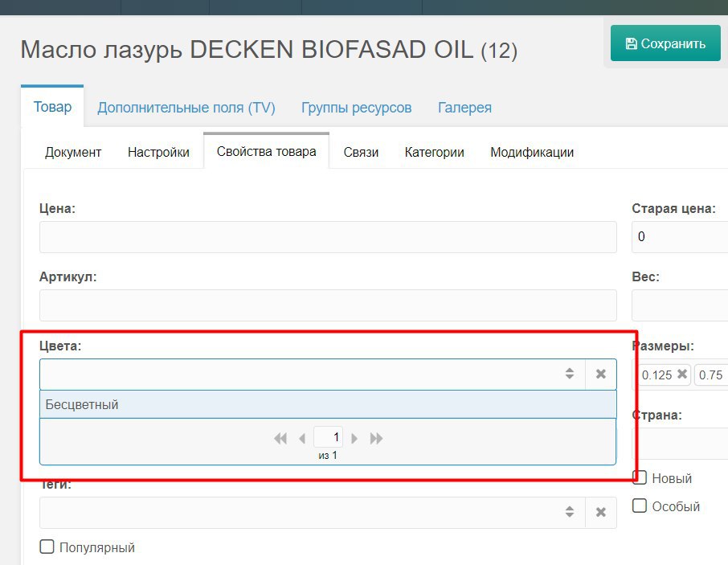This screenshot has height=565, width=728.
Task: Click the page number box in Цвета list
Action: tap(329, 437)
